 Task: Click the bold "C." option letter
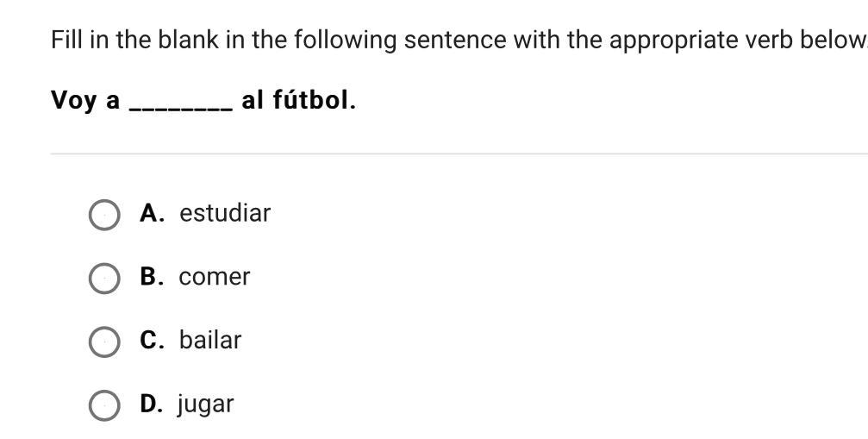(x=153, y=340)
